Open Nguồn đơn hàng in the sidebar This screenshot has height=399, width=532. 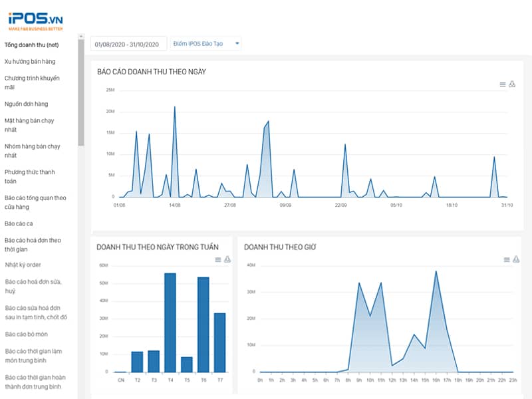coord(26,104)
